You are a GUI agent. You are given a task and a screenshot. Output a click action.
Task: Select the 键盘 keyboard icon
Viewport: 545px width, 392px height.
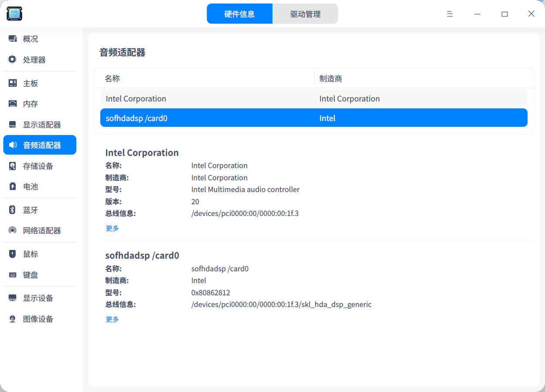point(13,275)
